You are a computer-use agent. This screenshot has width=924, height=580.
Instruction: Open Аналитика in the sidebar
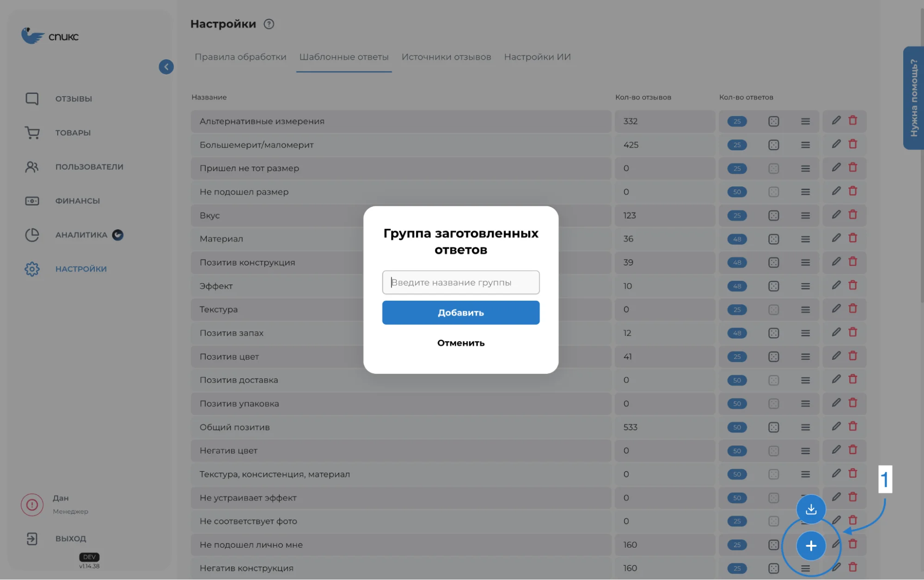coord(74,235)
